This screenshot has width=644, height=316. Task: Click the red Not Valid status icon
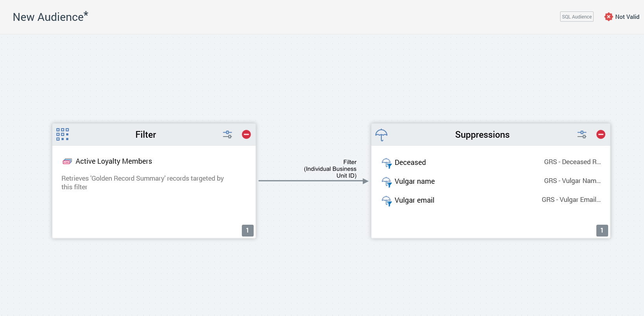pos(609,17)
